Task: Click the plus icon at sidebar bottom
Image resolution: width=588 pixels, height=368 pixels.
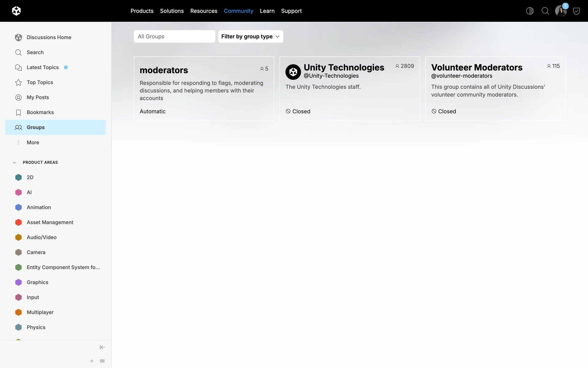Action: point(92,361)
